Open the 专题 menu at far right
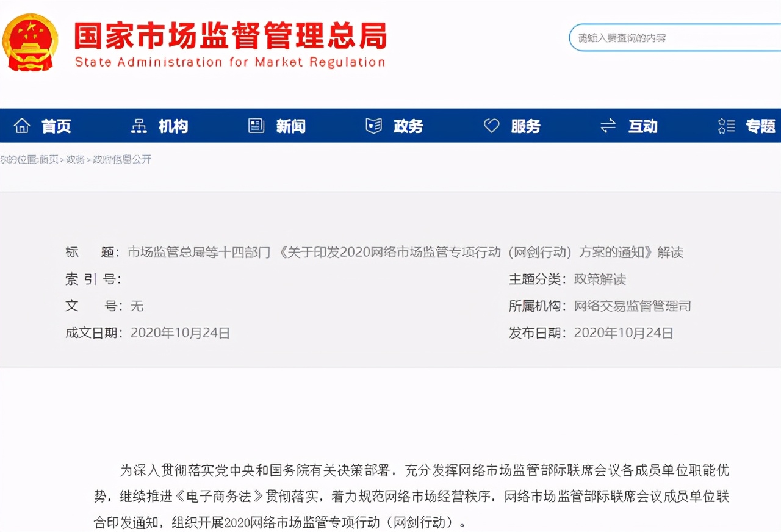This screenshot has height=532, width=781. pos(760,126)
